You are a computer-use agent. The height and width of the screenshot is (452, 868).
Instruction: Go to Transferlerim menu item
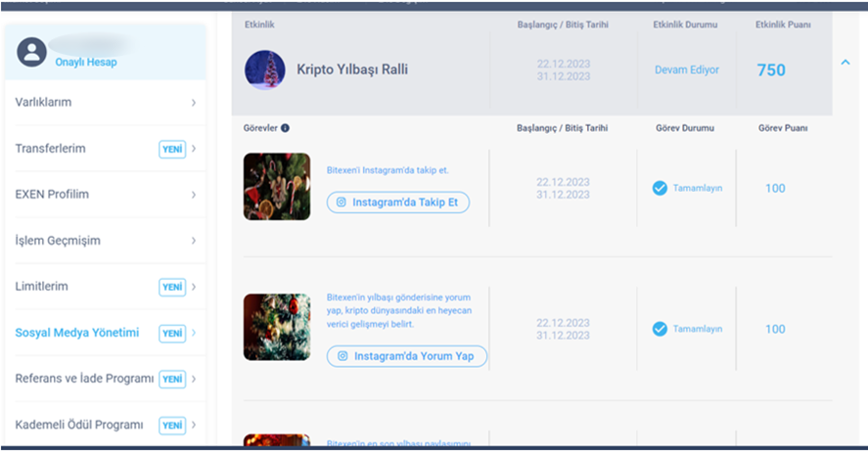pyautogui.click(x=105, y=149)
